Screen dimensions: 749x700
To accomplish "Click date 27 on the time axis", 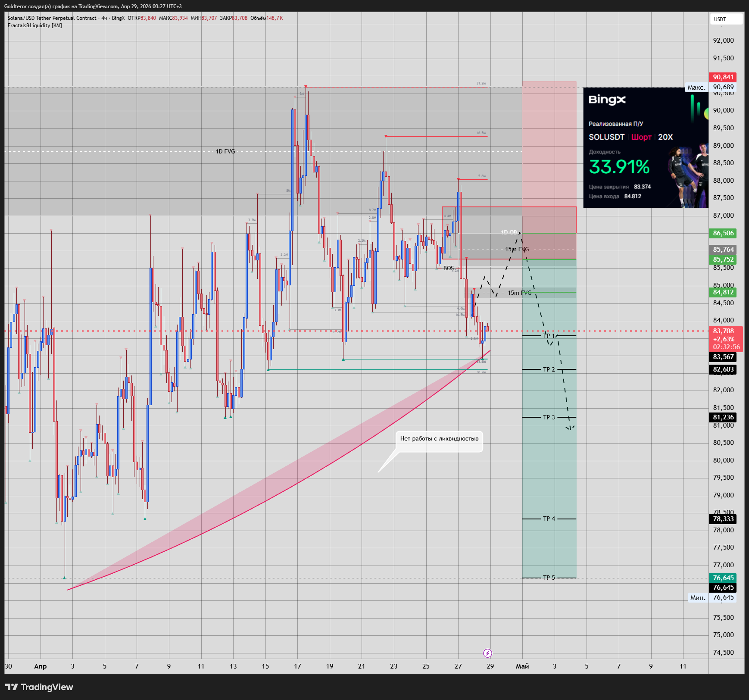I will (x=458, y=666).
